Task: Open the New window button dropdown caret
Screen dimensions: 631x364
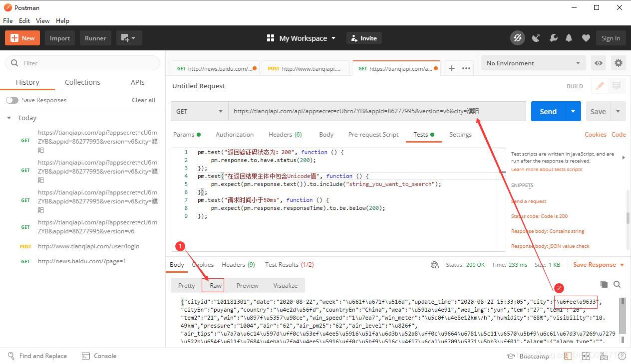Action: click(134, 38)
